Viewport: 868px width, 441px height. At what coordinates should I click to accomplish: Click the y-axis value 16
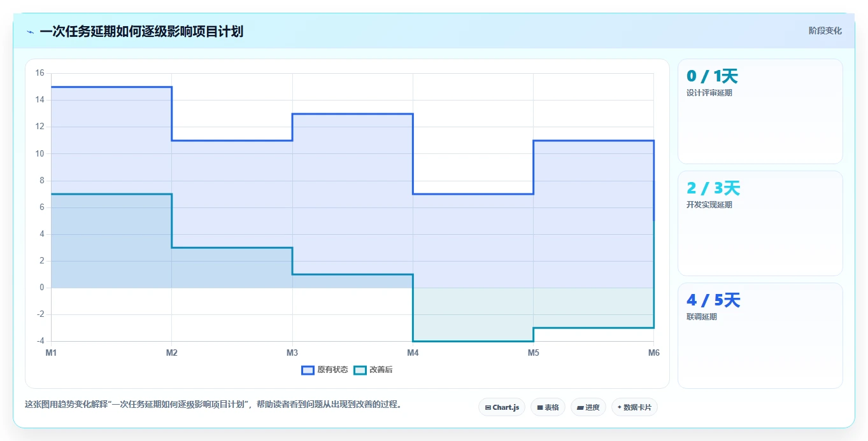tap(39, 73)
